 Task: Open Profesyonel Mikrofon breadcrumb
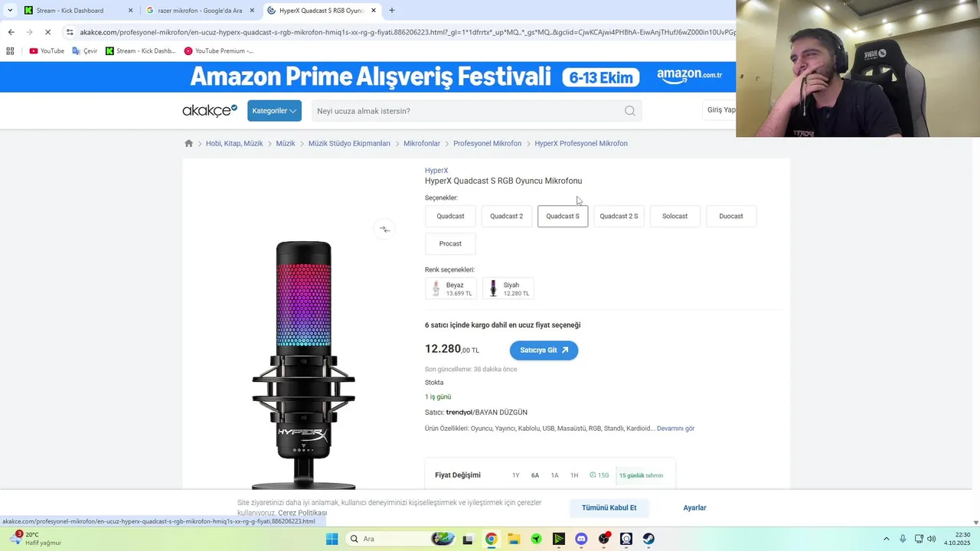487,143
